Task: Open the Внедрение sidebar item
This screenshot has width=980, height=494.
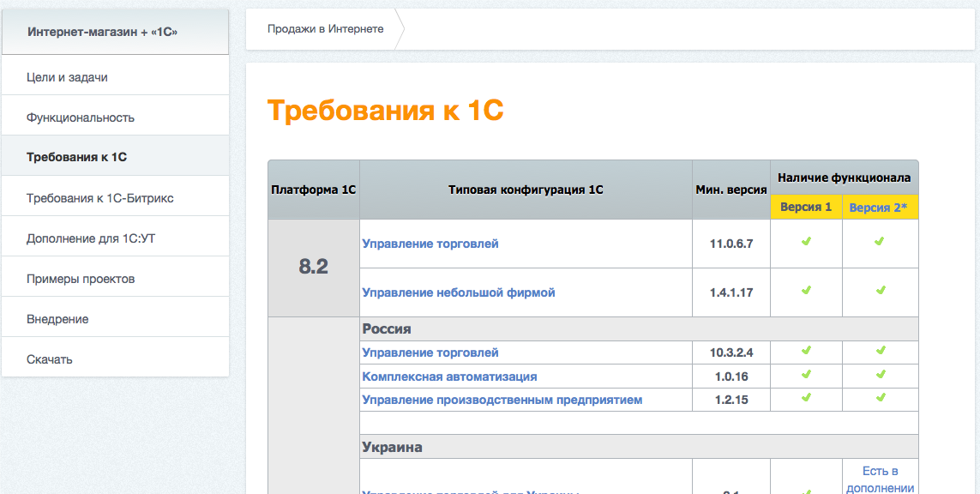Action: coord(115,319)
